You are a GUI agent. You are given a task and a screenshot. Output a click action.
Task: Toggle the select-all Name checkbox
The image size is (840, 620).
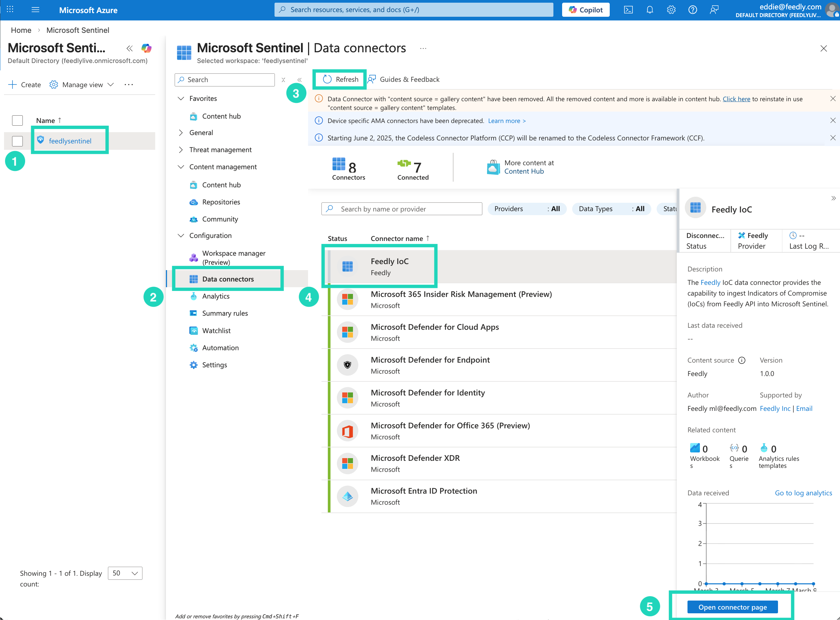point(17,120)
